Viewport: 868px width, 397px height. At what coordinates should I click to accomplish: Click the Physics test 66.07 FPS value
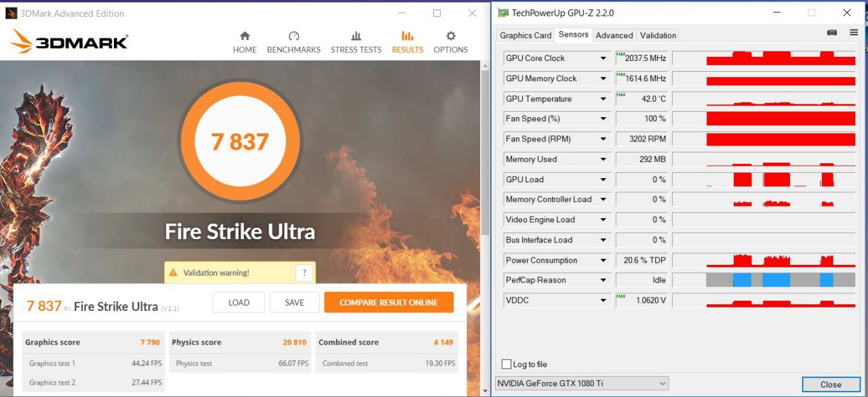[x=293, y=363]
